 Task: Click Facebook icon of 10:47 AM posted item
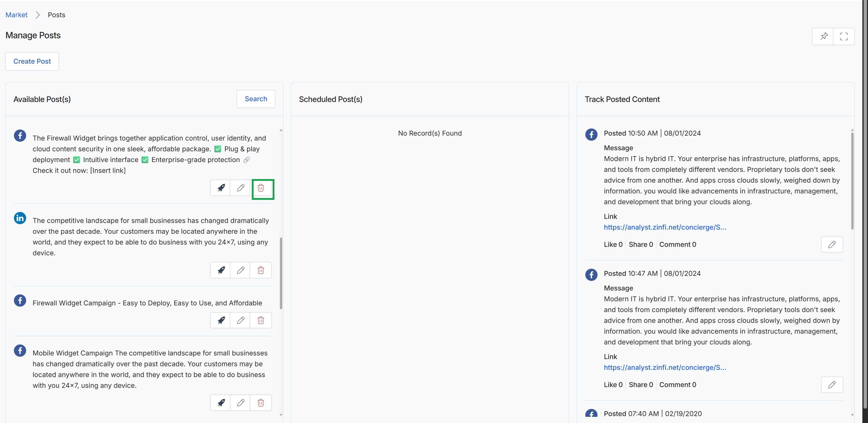[x=591, y=275]
